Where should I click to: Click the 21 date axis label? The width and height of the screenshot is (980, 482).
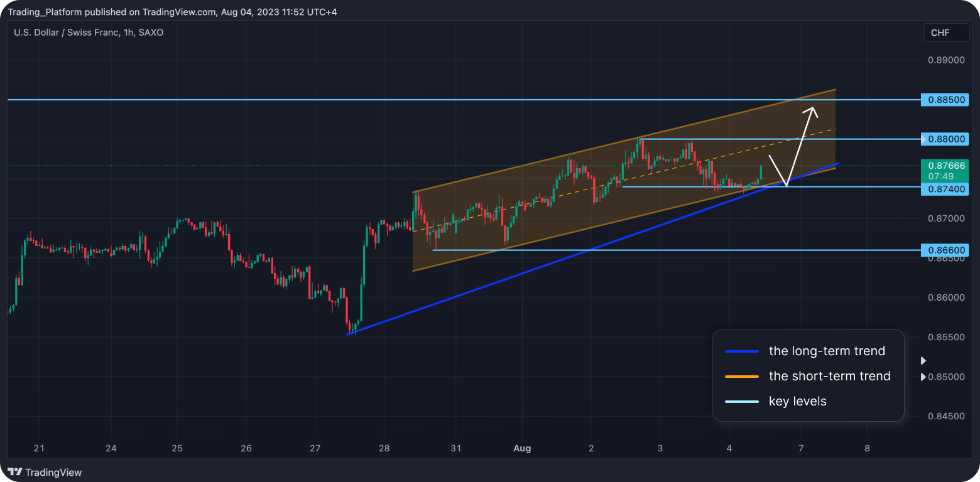click(x=39, y=448)
